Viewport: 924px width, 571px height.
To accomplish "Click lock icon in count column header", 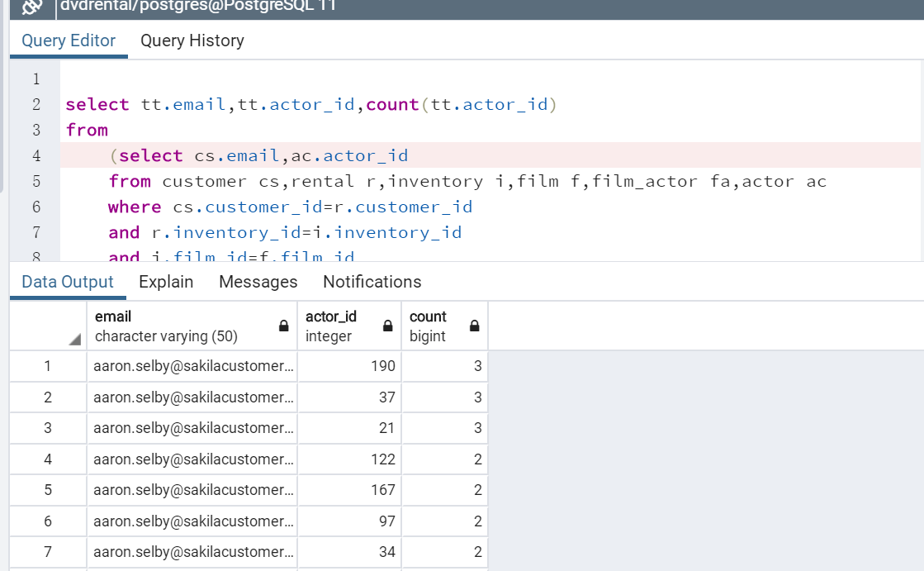I will 474,326.
